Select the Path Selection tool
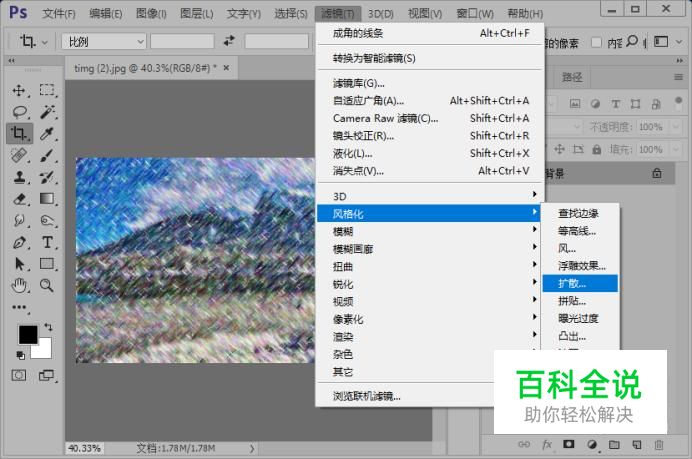 tap(19, 264)
